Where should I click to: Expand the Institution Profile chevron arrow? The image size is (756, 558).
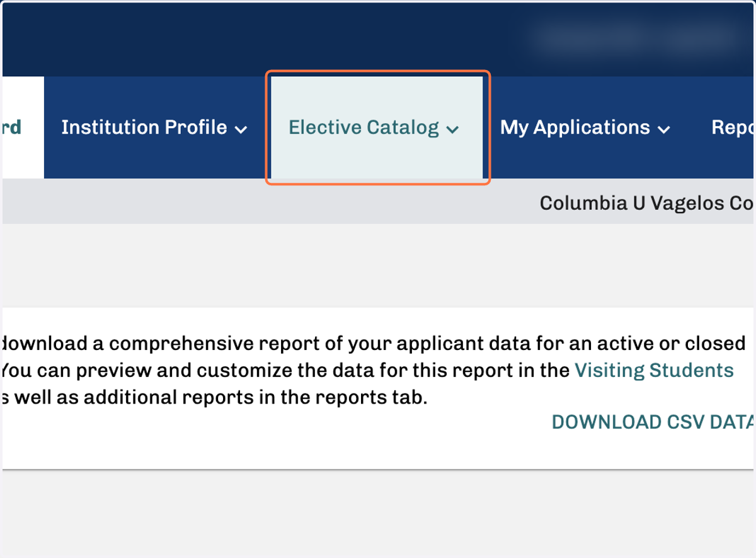tap(241, 130)
